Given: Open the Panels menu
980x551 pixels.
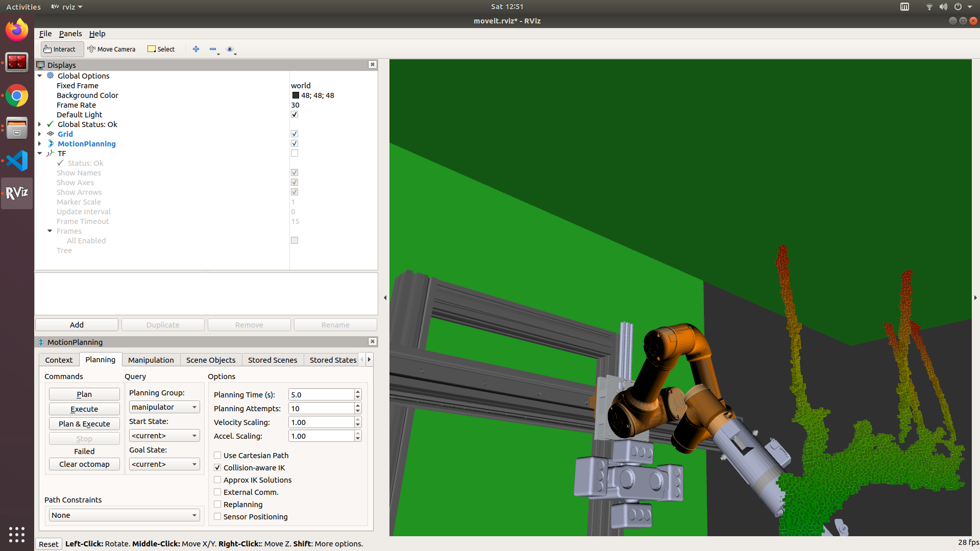Looking at the screenshot, I should (x=70, y=33).
